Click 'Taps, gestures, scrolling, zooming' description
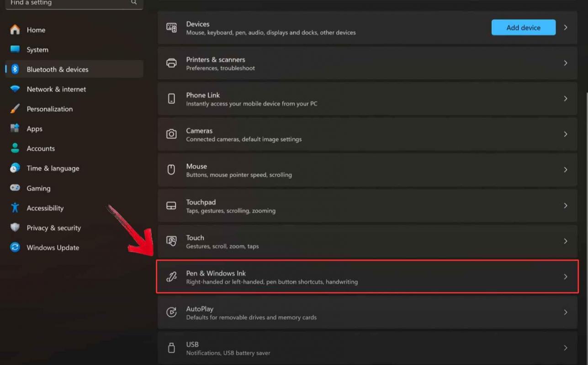Image resolution: width=588 pixels, height=365 pixels. tap(231, 211)
